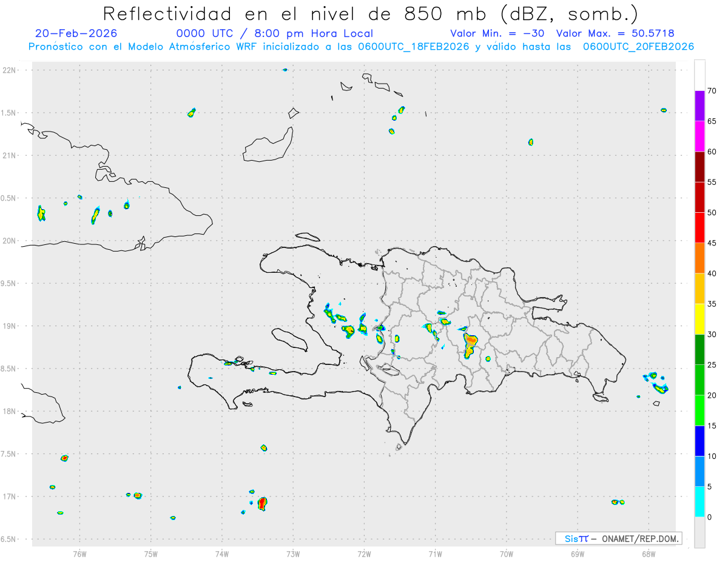Click the 'Pronóstico con el Modelo Atmósferico WRF' subtitle
Image resolution: width=728 pixels, height=562 pixels.
point(144,47)
